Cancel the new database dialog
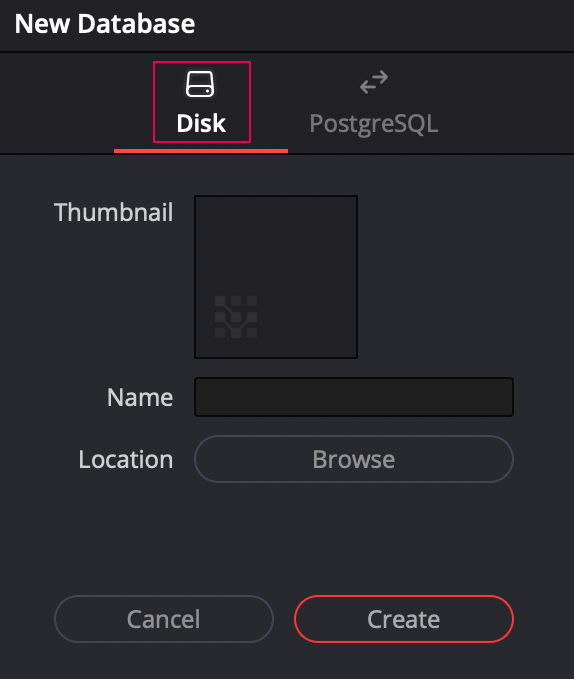The height and width of the screenshot is (679, 574). pos(164,619)
